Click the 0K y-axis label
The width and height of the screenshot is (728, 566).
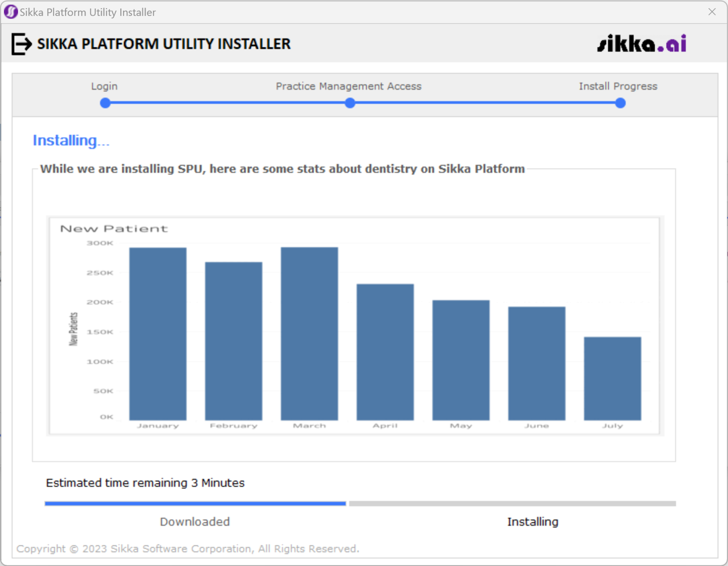(106, 417)
